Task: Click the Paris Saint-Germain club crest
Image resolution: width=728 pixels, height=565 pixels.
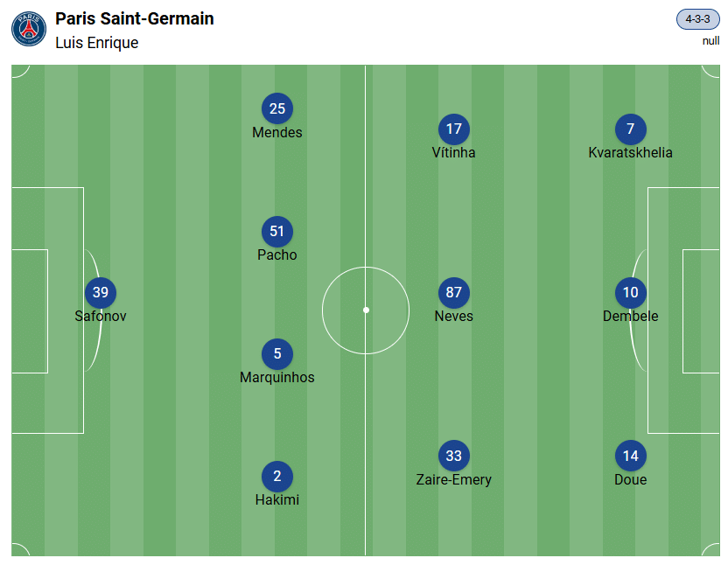Action: tap(29, 29)
